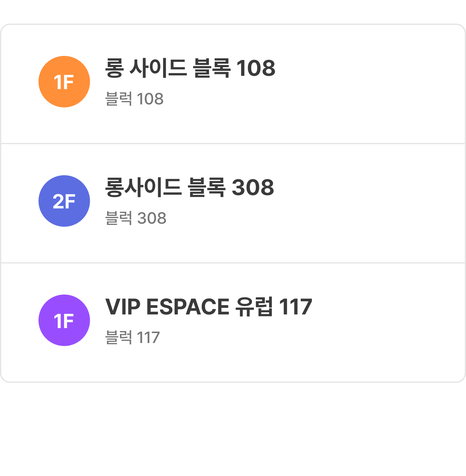Screen dimensions: 466x476
Task: Select the VIP ESPACE 유럽 117 title
Action: 208,307
